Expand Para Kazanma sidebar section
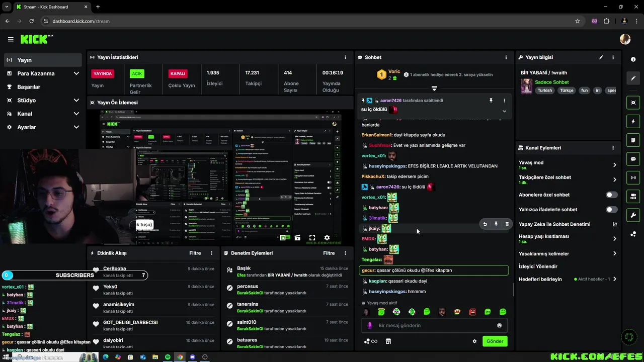The width and height of the screenshot is (644, 362). click(x=76, y=73)
